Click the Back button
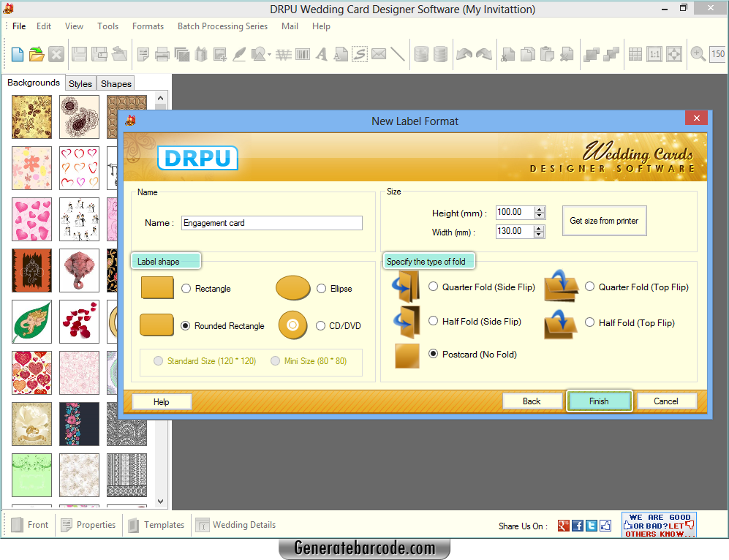Viewport: 729px width, 560px height. click(532, 401)
